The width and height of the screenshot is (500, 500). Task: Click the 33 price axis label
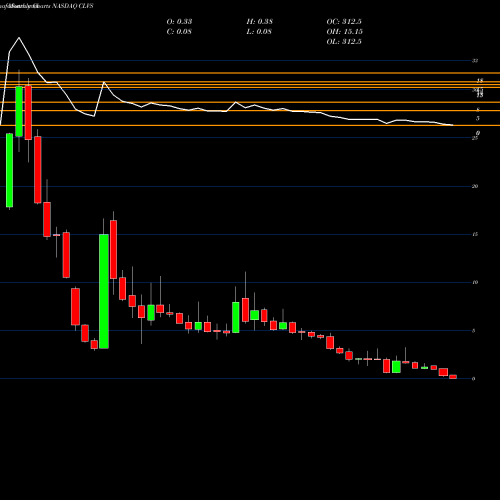[475, 61]
